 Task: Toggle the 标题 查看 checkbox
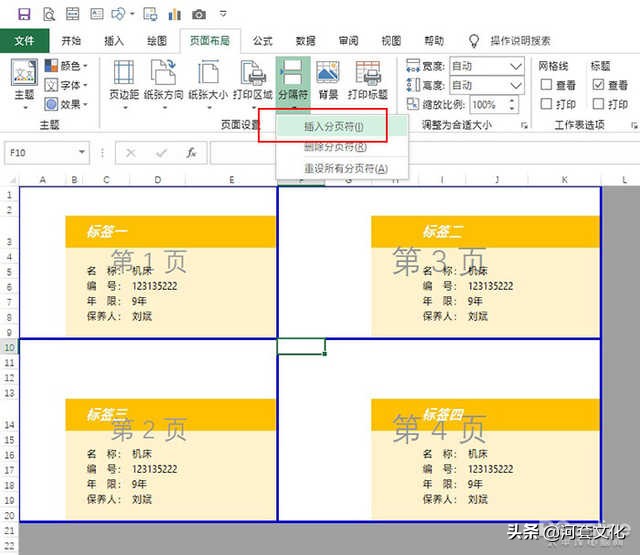(x=598, y=84)
